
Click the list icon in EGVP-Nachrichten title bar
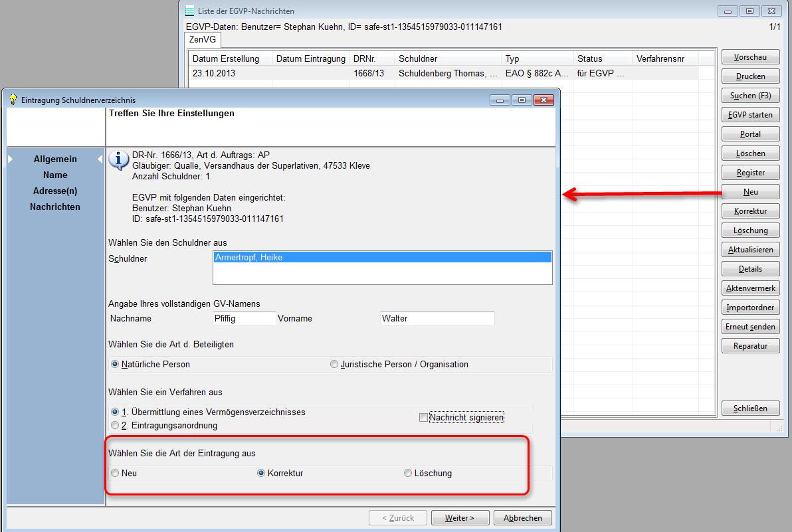[x=190, y=11]
